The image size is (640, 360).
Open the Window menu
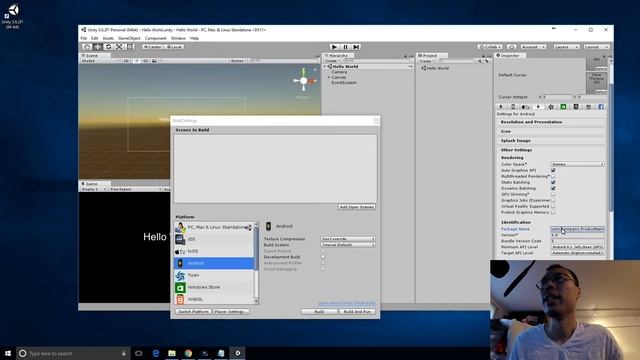point(178,38)
